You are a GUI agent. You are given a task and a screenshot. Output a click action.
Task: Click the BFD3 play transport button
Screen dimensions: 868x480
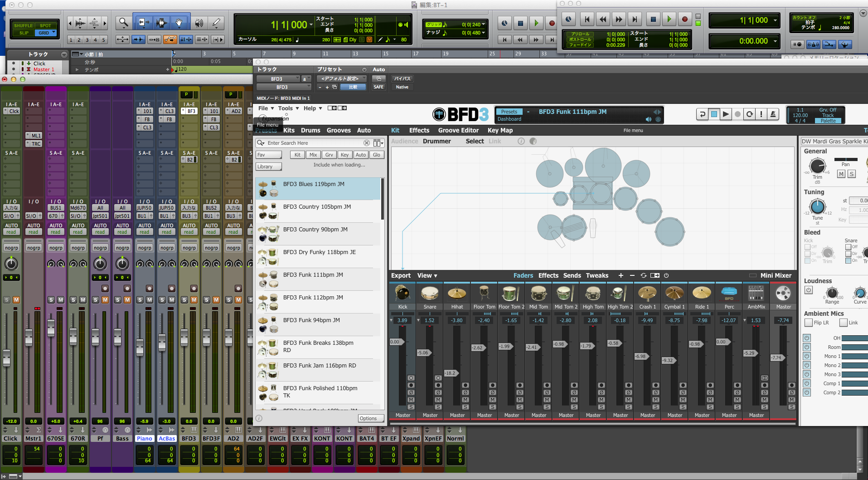tap(726, 114)
